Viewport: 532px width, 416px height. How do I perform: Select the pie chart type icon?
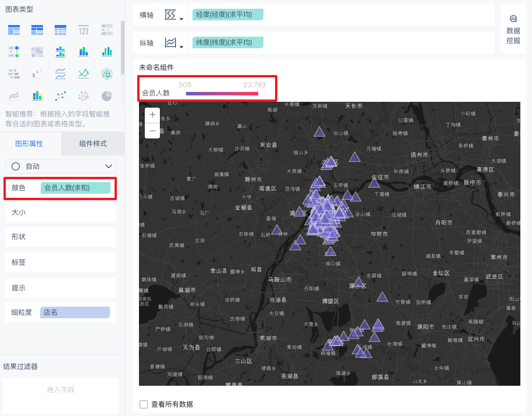pos(107,95)
